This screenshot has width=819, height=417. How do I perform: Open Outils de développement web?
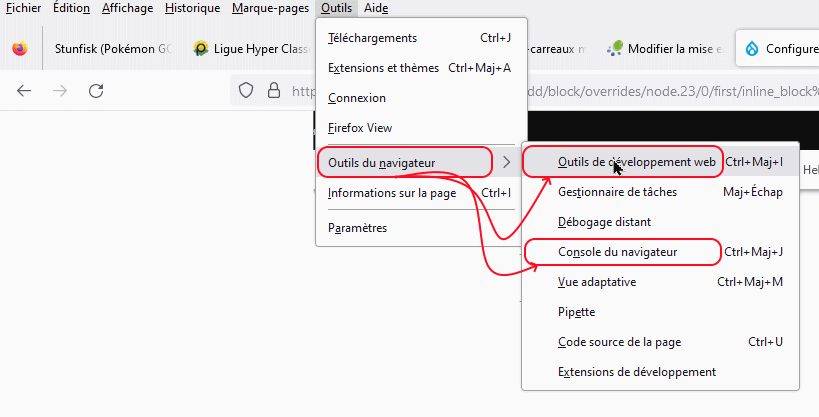pos(660,162)
